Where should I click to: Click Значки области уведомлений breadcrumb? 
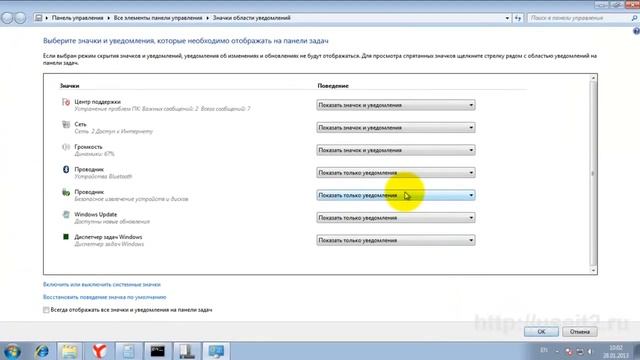click(x=251, y=18)
